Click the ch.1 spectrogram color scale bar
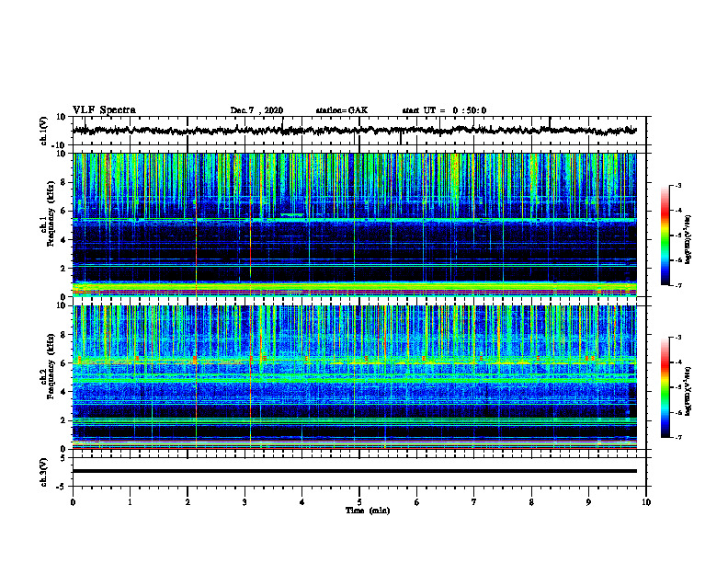Viewport: 728px width, 563px height. 665,236
